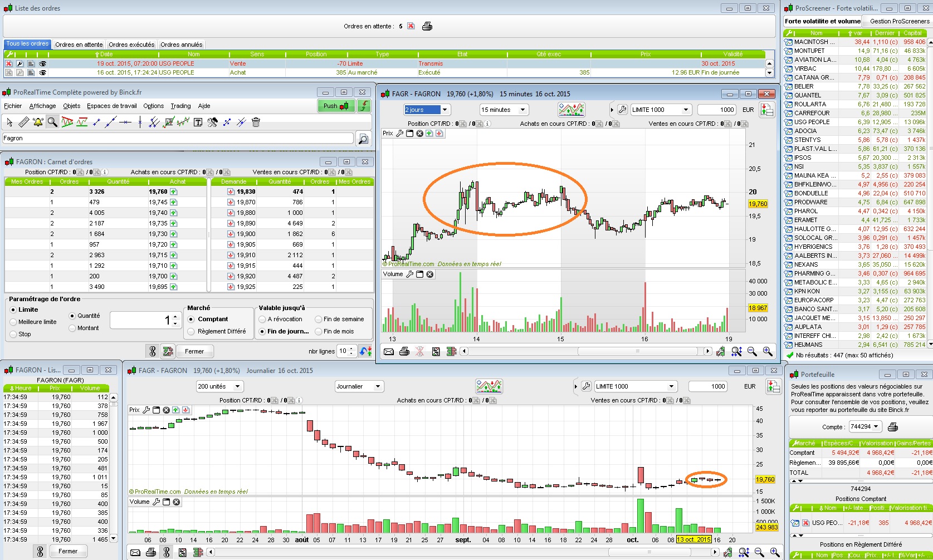The height and width of the screenshot is (560, 933).
Task: Click the trash bin to delete objects
Action: pyautogui.click(x=256, y=122)
